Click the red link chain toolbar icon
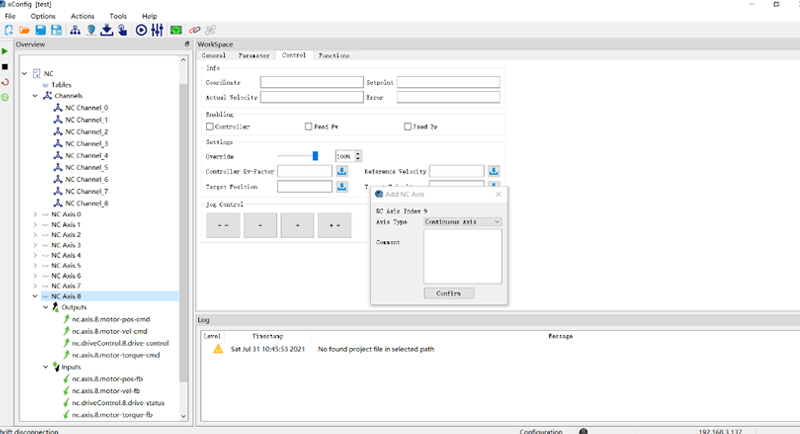 pyautogui.click(x=195, y=30)
